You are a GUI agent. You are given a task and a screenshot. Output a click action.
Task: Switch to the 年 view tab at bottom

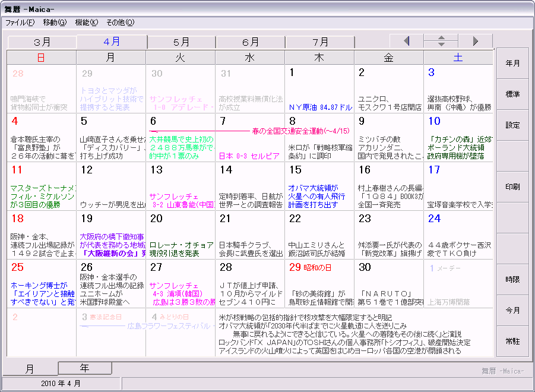click(85, 368)
